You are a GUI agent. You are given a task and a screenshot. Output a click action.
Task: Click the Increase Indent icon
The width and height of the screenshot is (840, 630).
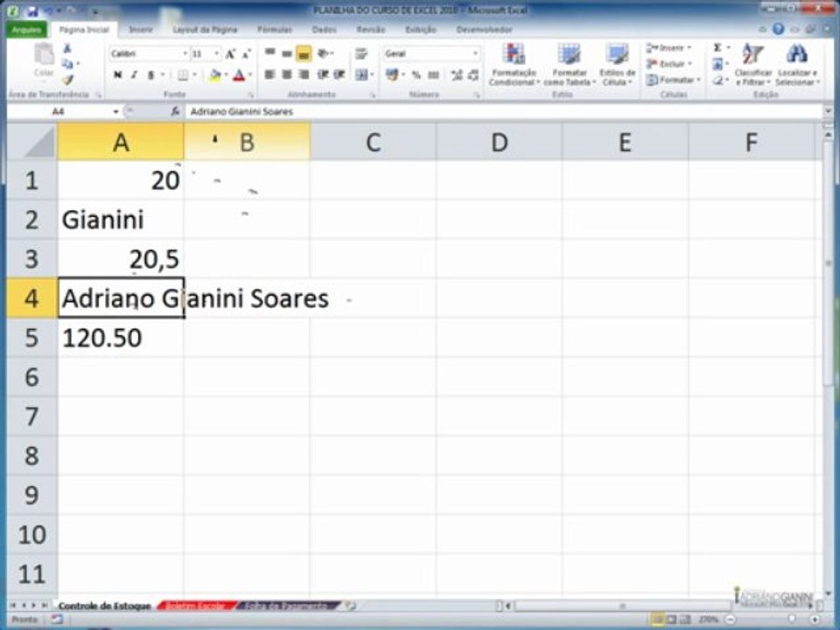[339, 74]
